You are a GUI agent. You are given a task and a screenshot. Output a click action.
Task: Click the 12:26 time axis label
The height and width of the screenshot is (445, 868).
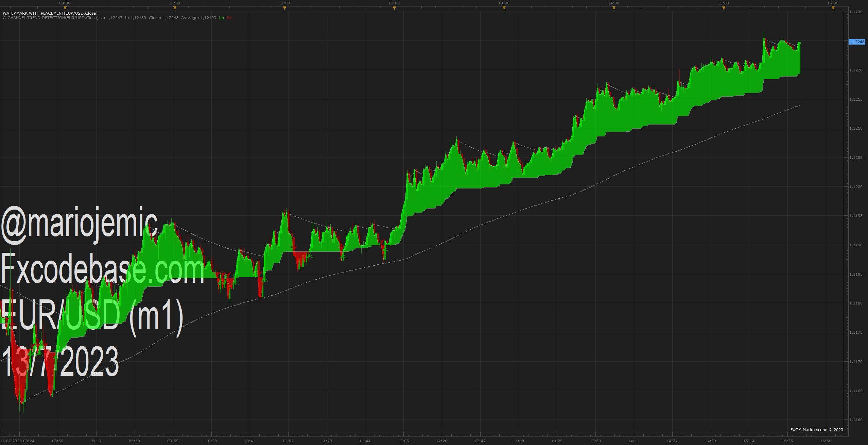point(441,441)
